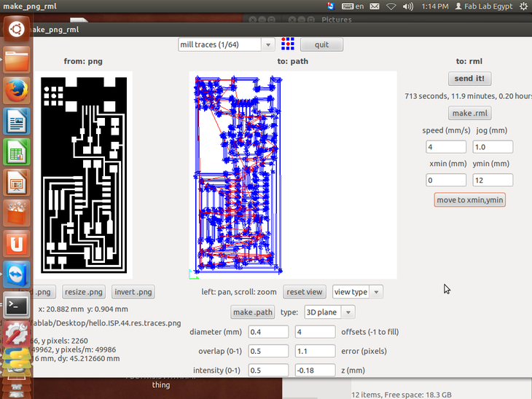The width and height of the screenshot is (532, 399).
Task: Click the diameter (mm) field showing 0.4
Action: point(268,332)
